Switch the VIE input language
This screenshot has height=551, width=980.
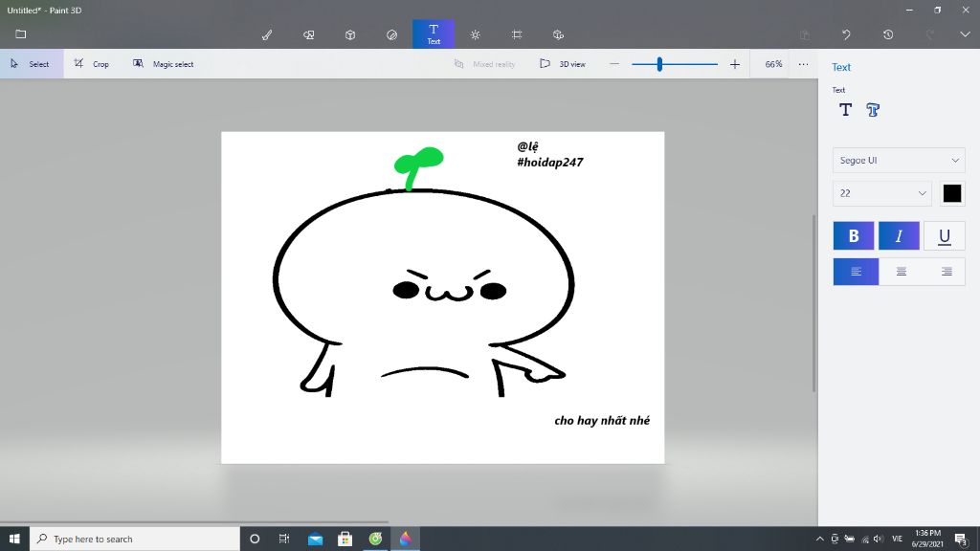[x=897, y=539]
